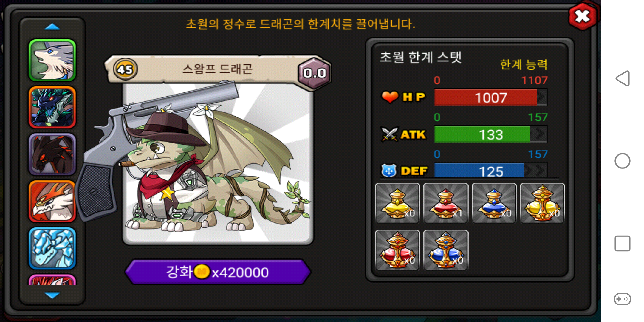Viewport: 644px width, 322px height.
Task: Tap the gamepad icon in navigation bar
Action: [623, 299]
